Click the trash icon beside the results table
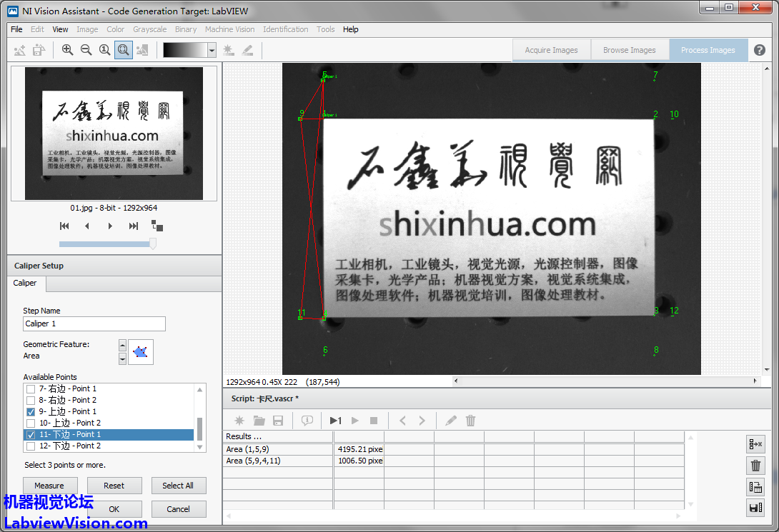Viewport: 779px width, 532px height. 755,466
